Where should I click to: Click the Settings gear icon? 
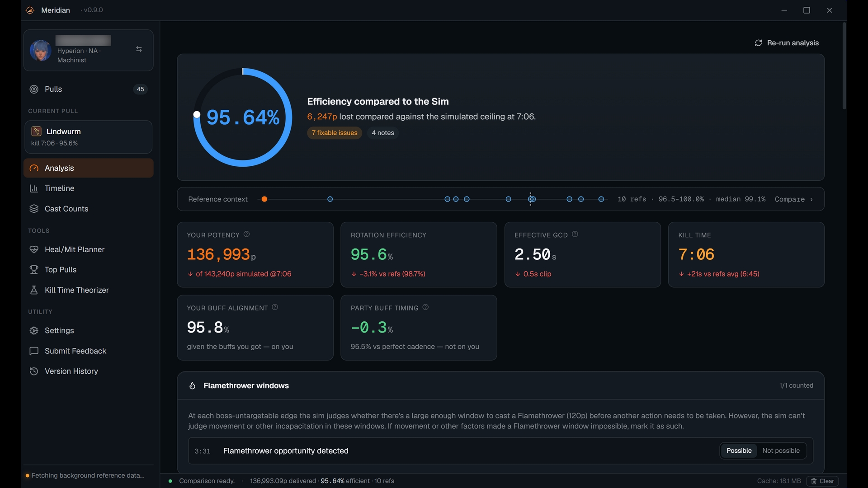[x=34, y=331]
